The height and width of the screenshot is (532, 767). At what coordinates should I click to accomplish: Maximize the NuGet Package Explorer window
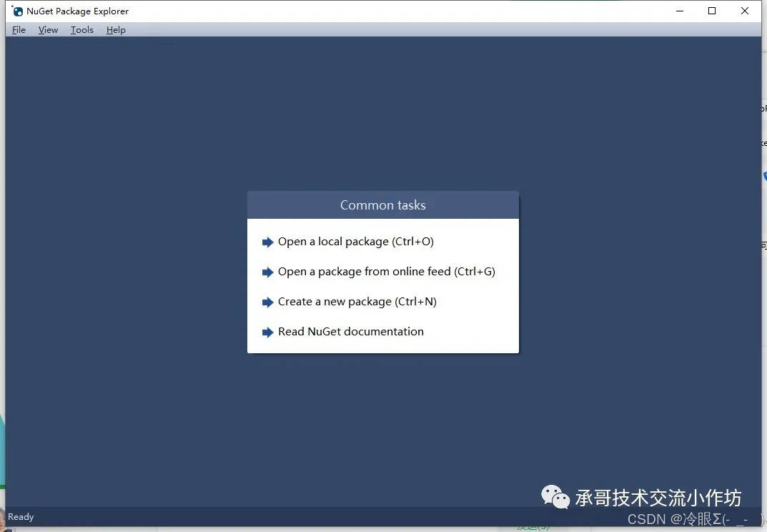pyautogui.click(x=712, y=11)
